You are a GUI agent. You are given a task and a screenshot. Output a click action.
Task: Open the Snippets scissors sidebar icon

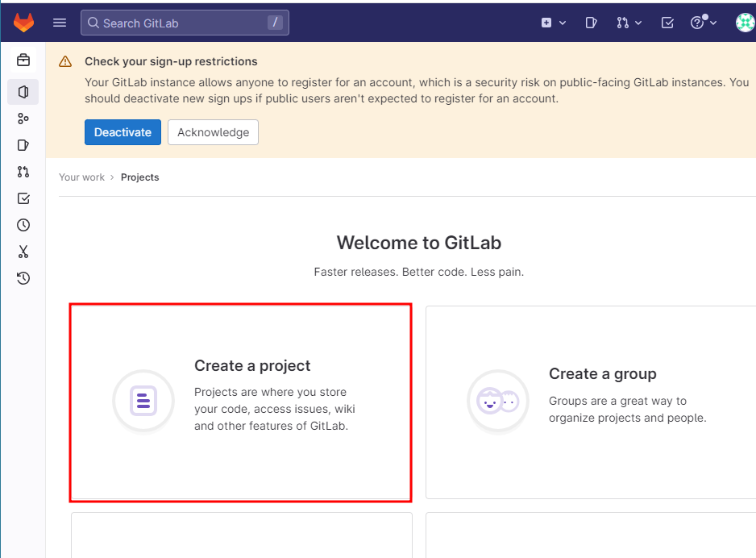23,252
